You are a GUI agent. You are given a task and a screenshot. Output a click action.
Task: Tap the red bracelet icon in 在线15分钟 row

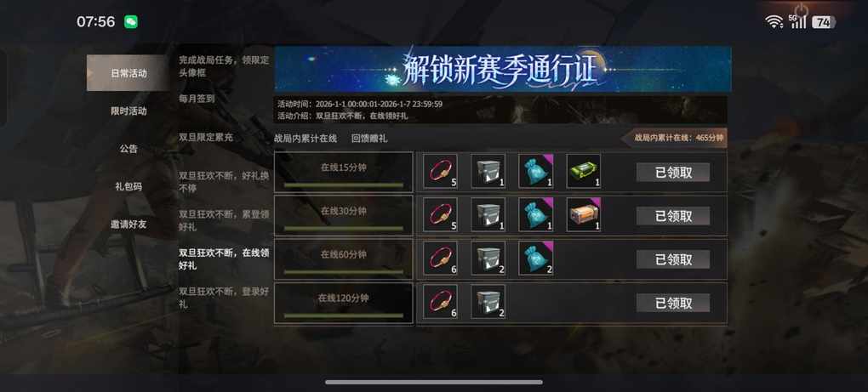[x=441, y=172]
